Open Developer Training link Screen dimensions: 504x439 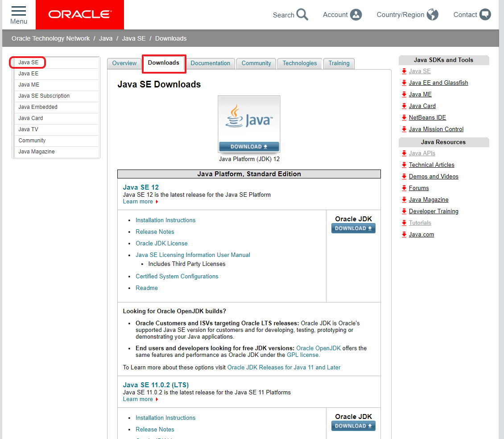[434, 211]
